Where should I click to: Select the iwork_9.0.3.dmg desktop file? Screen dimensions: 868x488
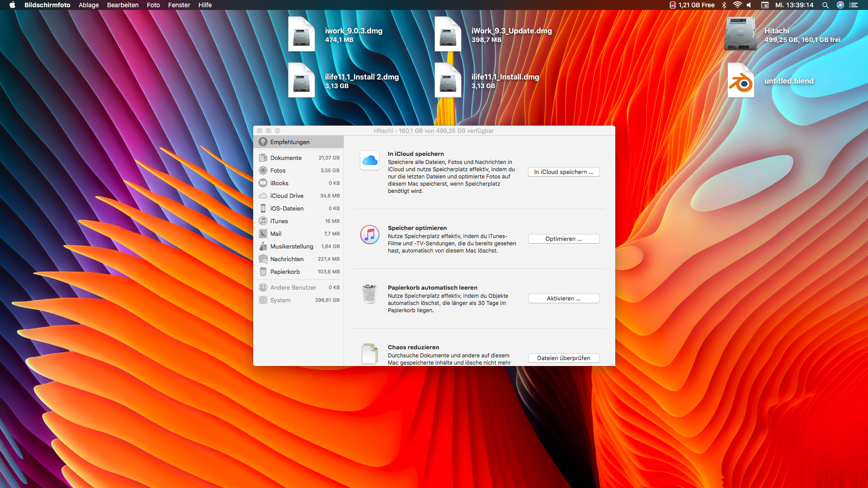pos(302,34)
